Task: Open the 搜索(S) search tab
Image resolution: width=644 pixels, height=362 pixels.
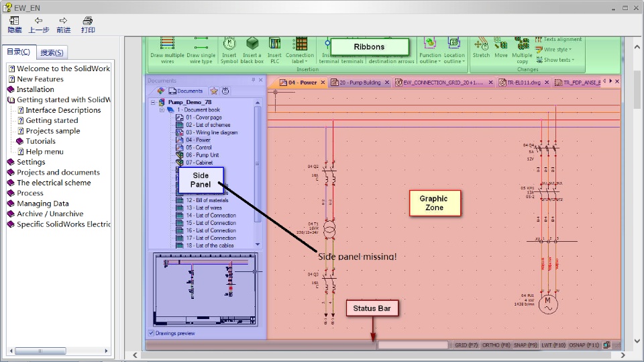Action: [52, 52]
